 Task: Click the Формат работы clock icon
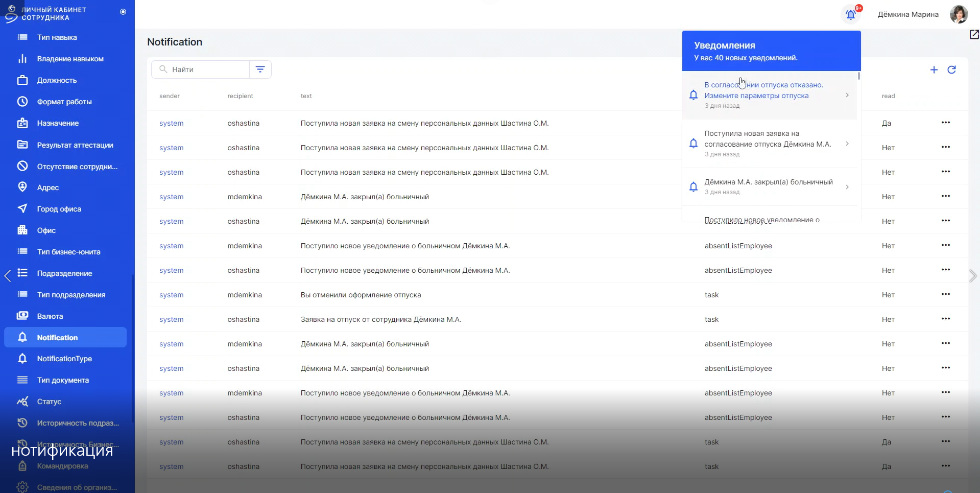(x=22, y=102)
